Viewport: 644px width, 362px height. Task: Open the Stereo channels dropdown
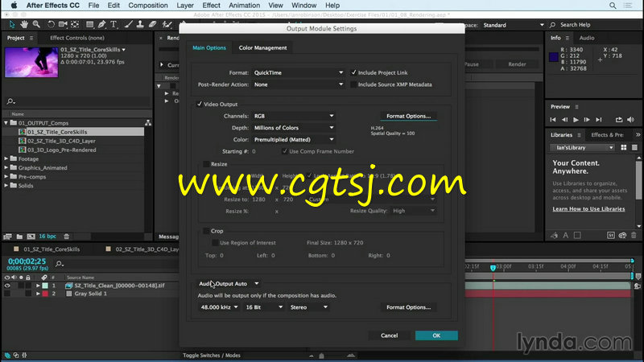coord(309,307)
